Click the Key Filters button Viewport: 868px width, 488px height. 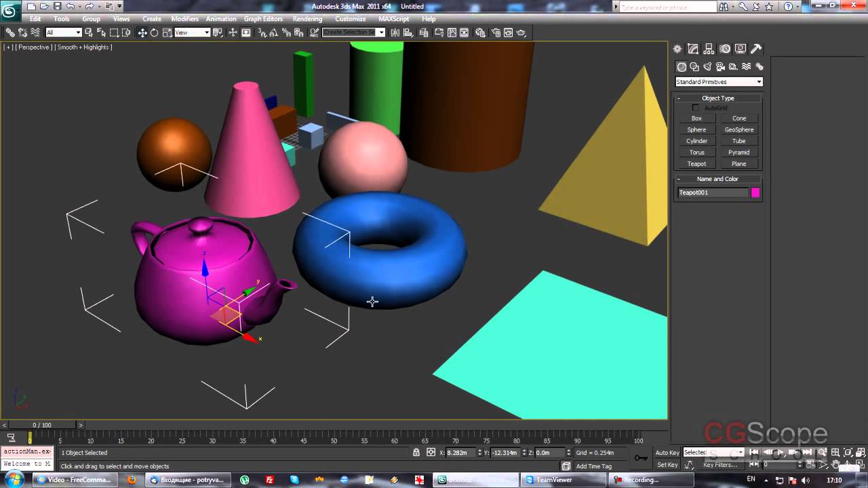(719, 465)
